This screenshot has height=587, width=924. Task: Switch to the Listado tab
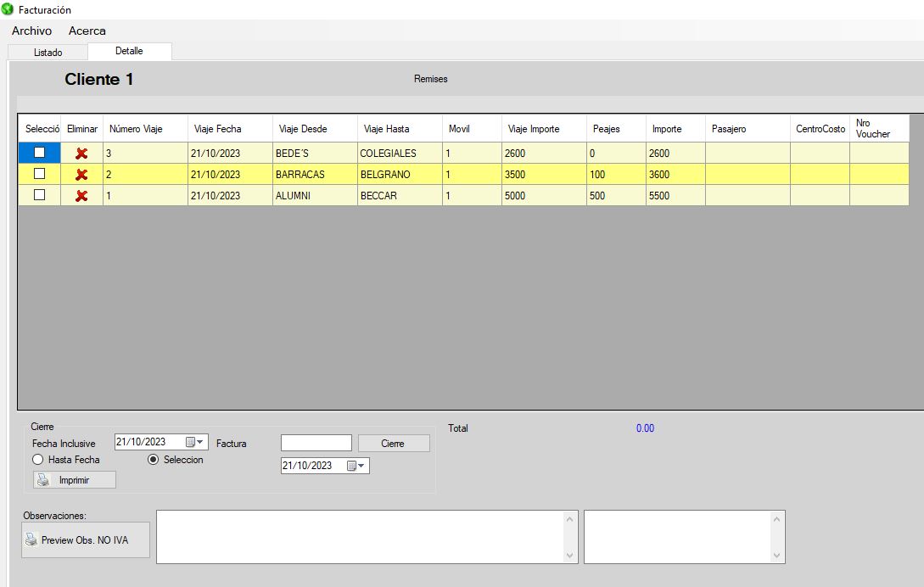click(48, 53)
